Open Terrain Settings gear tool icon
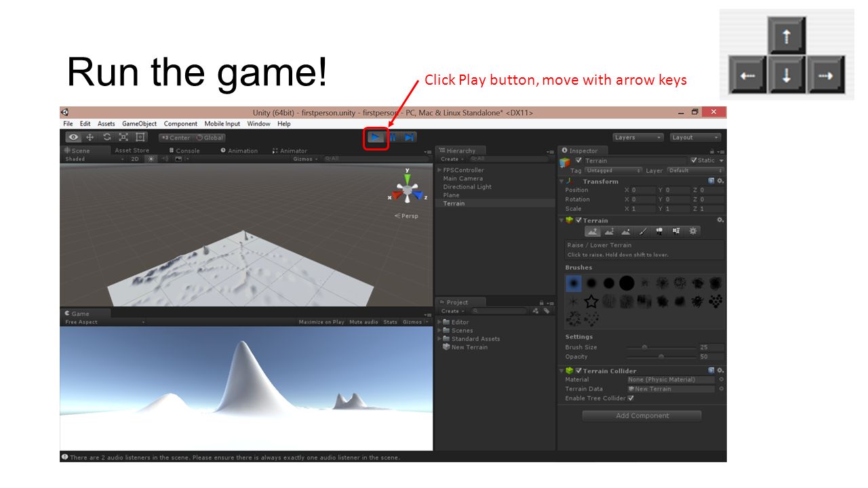Image resolution: width=868 pixels, height=488 pixels. [x=692, y=231]
